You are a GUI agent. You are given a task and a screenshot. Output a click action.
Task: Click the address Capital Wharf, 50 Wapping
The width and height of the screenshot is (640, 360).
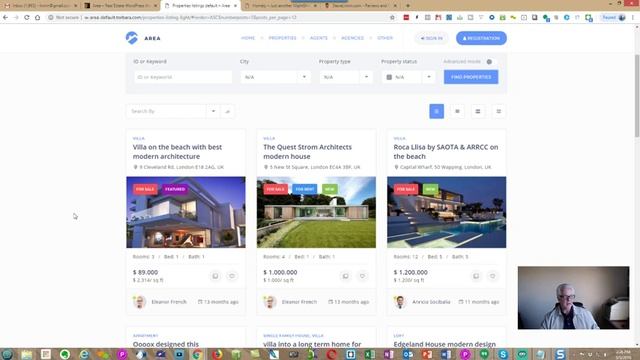pyautogui.click(x=445, y=167)
